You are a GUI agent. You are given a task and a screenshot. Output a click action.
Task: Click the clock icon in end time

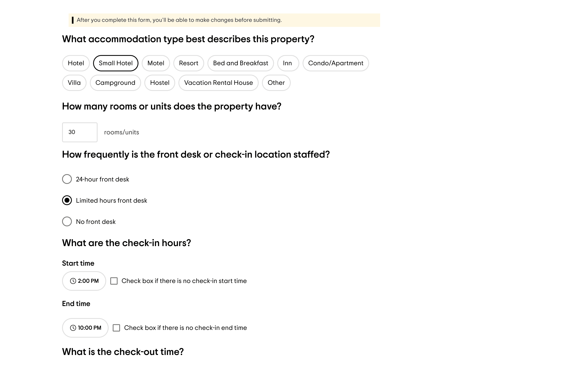click(73, 328)
